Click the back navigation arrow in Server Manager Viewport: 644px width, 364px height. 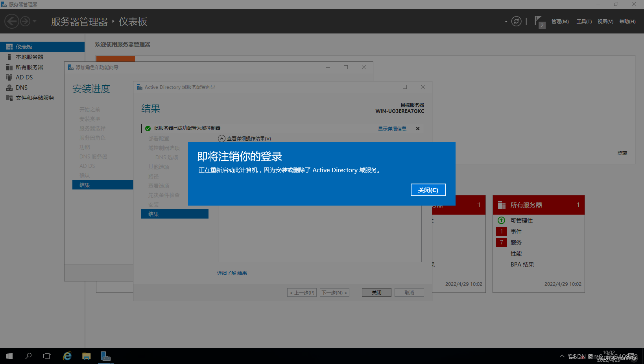pos(12,21)
